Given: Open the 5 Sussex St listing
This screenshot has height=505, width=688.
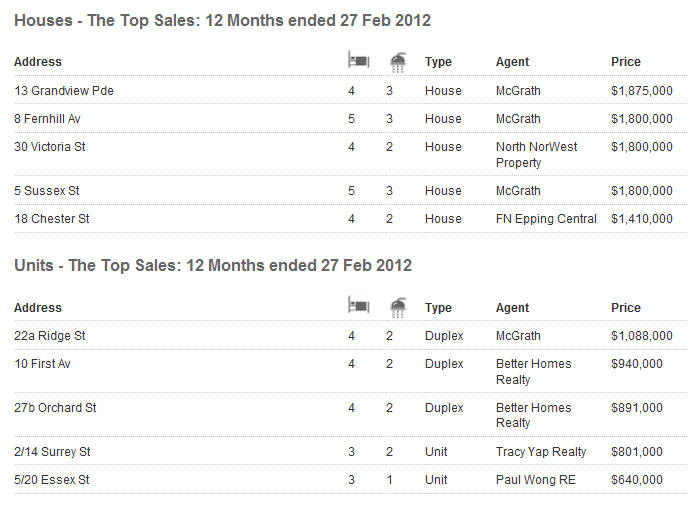Looking at the screenshot, I should coord(47,191).
